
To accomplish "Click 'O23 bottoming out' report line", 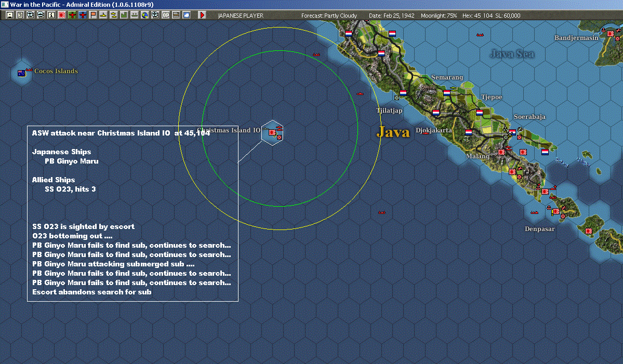I will click(72, 236).
